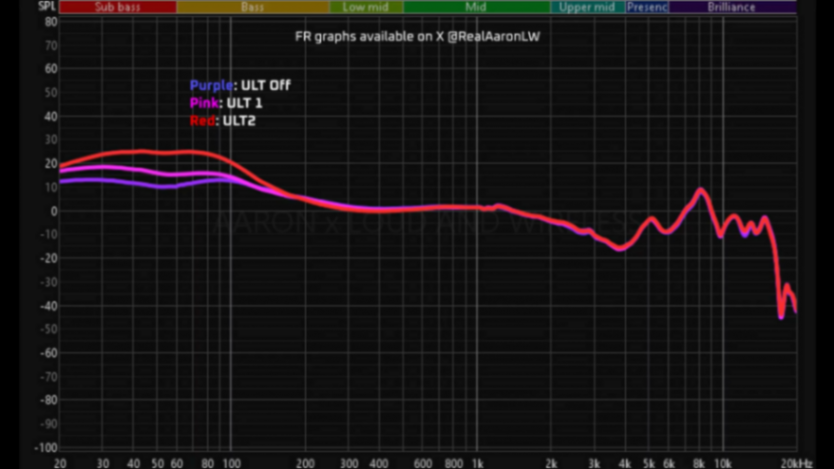Select the Brilliance band label
Image resolution: width=834 pixels, height=469 pixels.
(x=732, y=7)
